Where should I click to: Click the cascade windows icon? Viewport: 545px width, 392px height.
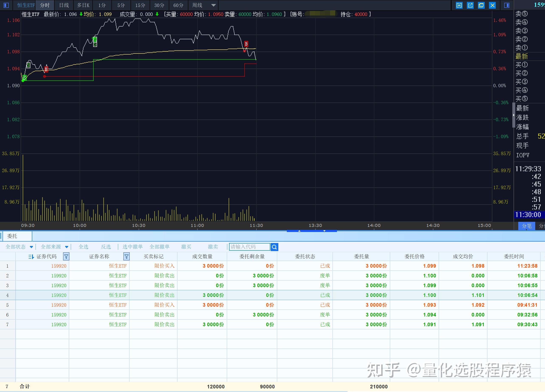pyautogui.click(x=481, y=5)
